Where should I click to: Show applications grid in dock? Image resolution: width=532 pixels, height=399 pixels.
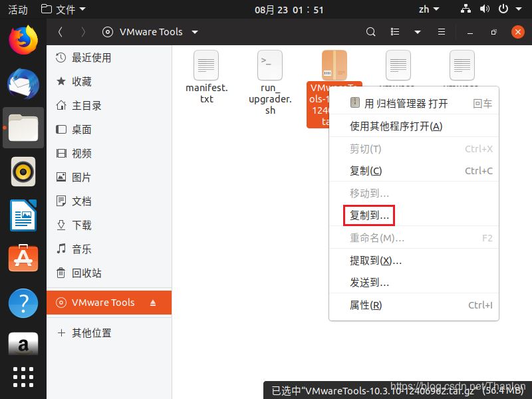tap(23, 376)
